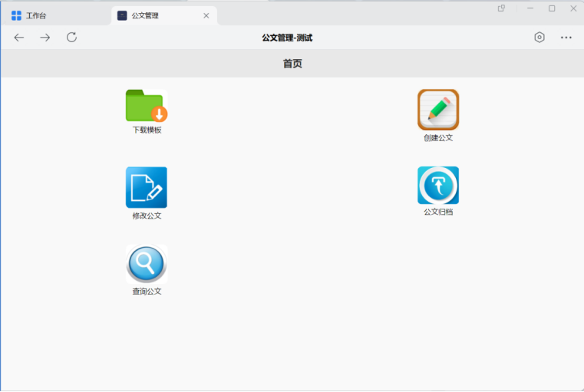The height and width of the screenshot is (392, 584).
Task: Click the 创建公文 label
Action: 438,138
